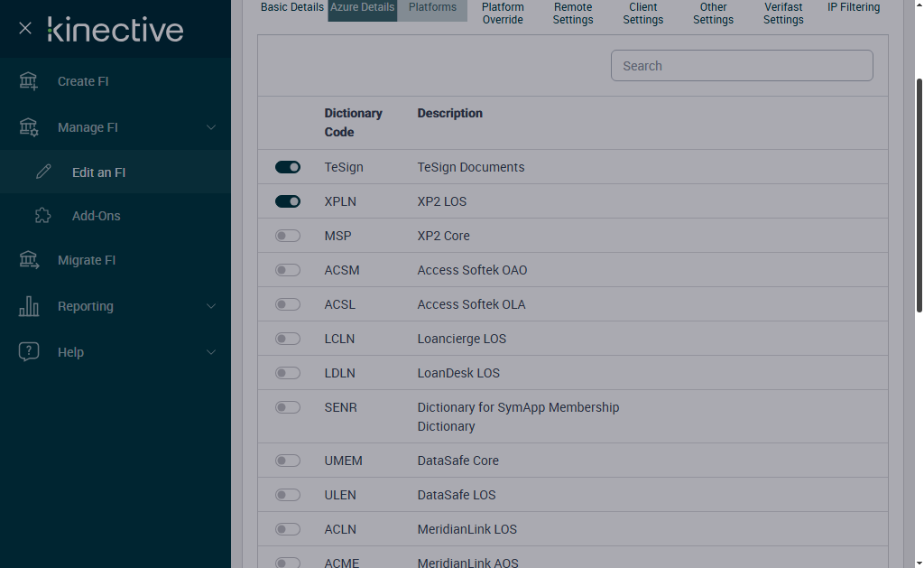Click the Manage FI bank gear icon
924x568 pixels.
coord(29,127)
